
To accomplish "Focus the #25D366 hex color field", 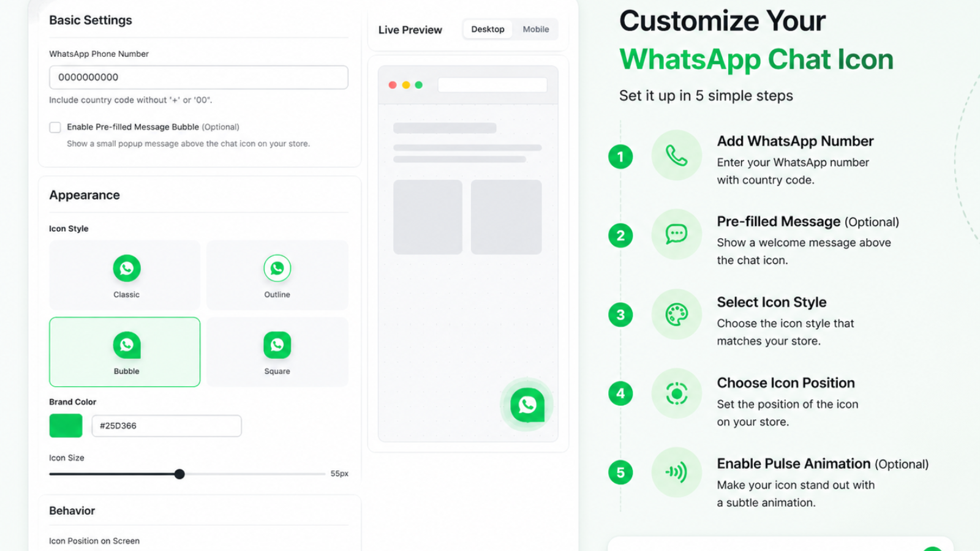I will [x=167, y=425].
